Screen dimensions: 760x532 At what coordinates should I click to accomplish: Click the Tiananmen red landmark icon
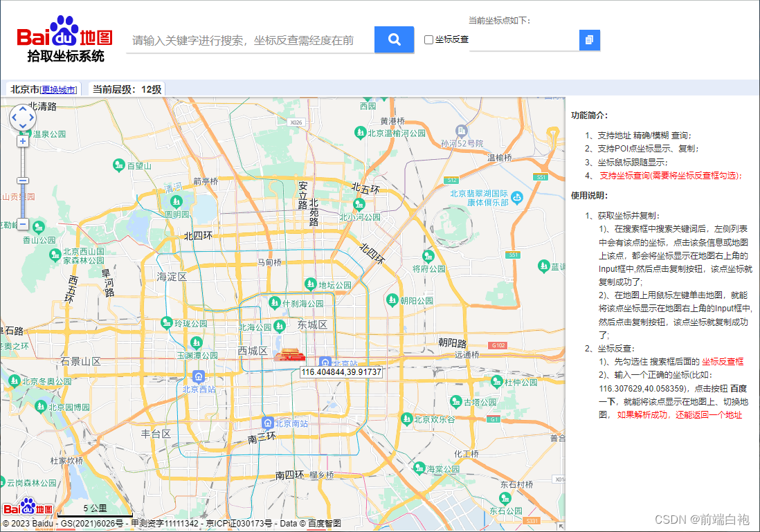point(289,355)
